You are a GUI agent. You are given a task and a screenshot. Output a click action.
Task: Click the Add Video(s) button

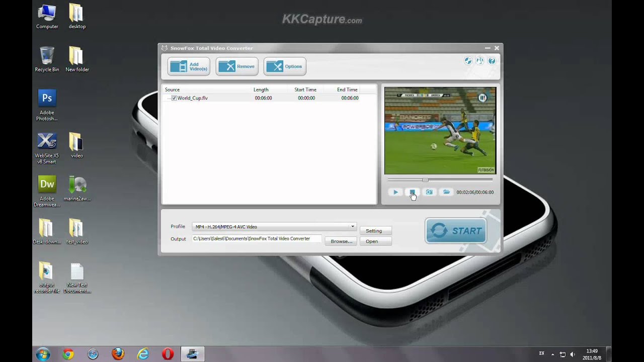[189, 66]
